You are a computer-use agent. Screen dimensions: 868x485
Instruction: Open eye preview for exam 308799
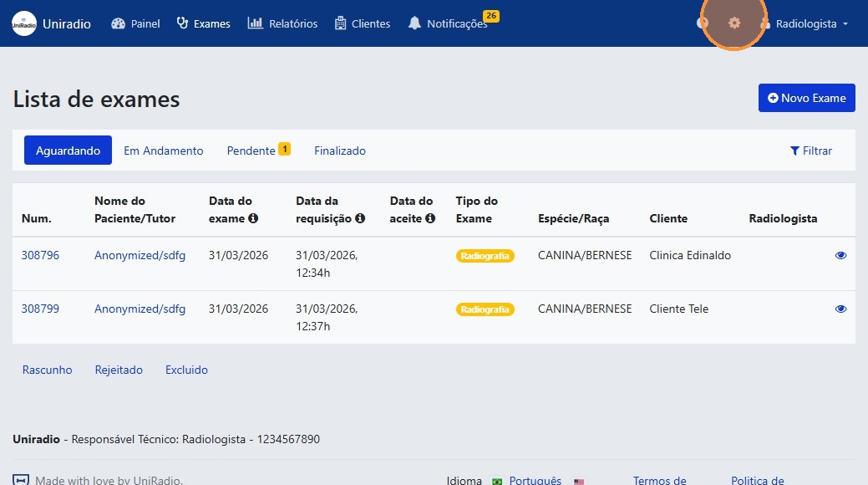[x=840, y=309]
